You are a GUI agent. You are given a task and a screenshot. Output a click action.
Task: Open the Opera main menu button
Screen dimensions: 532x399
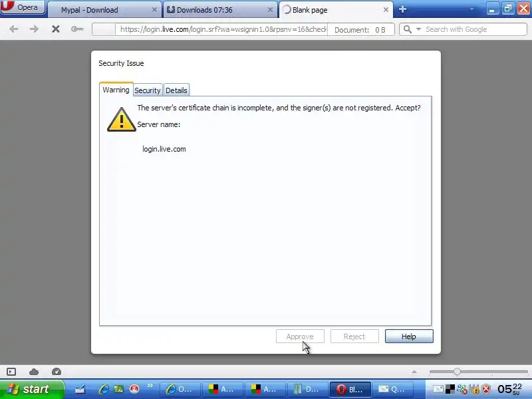coord(23,7)
